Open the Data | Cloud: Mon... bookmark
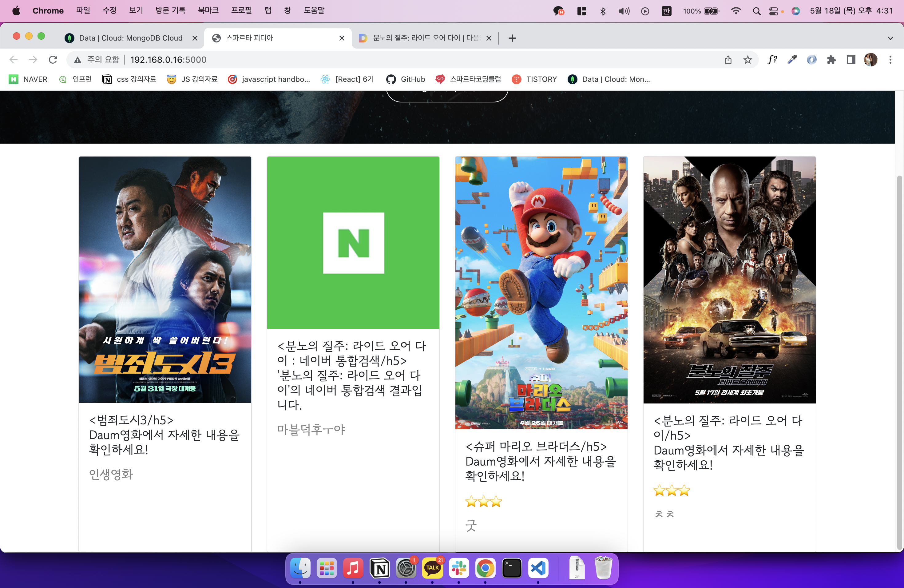 coord(609,79)
